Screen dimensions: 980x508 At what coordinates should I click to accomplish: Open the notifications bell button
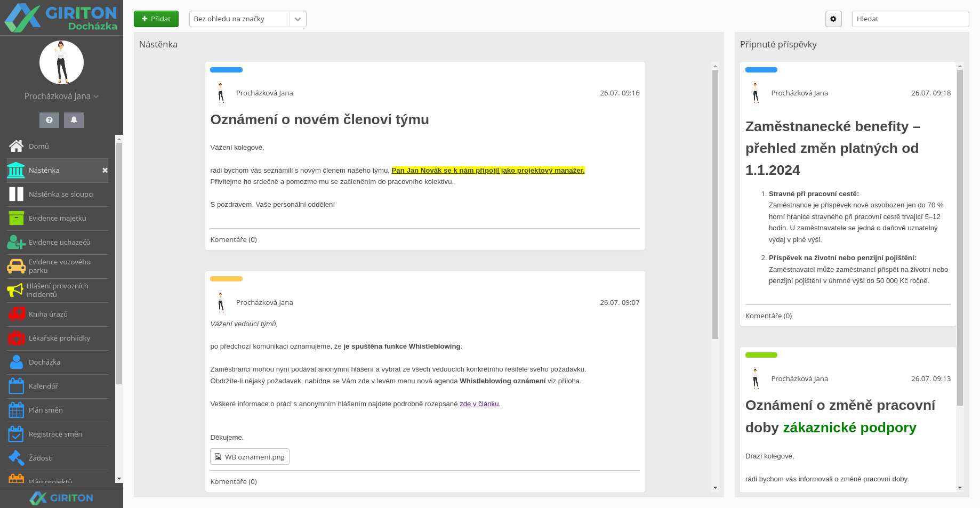pyautogui.click(x=74, y=120)
